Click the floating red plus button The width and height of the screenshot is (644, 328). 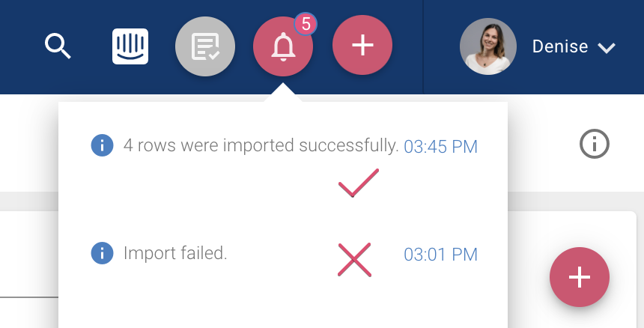[580, 277]
